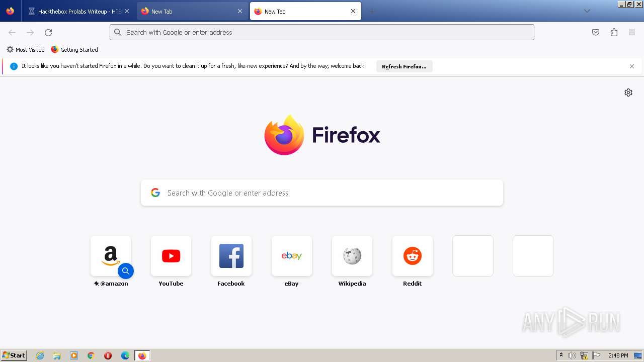Screen dimensions: 644x362
Task: Click the Google G icon in search box
Action: [x=155, y=193]
